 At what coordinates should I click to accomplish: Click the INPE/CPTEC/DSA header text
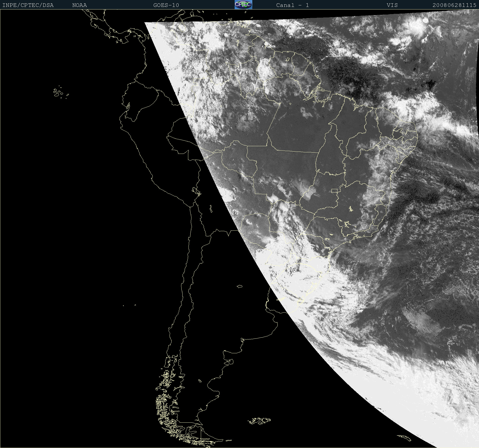(28, 5)
